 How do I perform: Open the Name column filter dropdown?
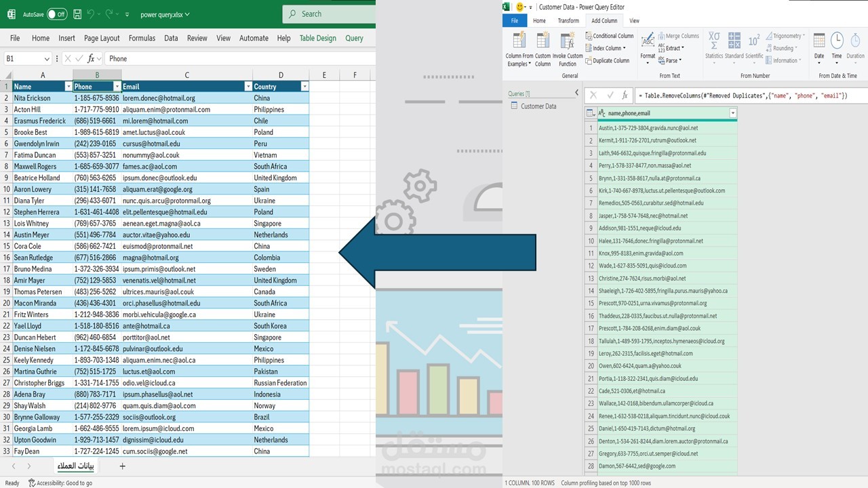(x=68, y=87)
